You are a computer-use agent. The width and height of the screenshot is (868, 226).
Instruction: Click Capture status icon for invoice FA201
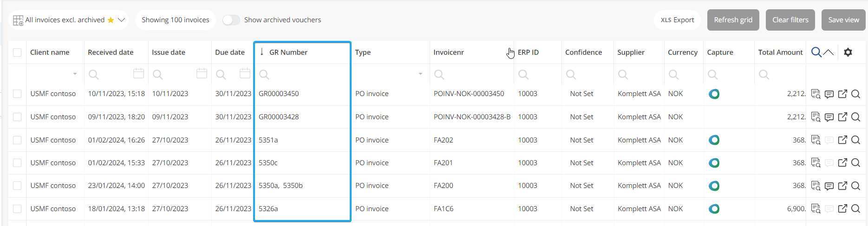click(714, 163)
